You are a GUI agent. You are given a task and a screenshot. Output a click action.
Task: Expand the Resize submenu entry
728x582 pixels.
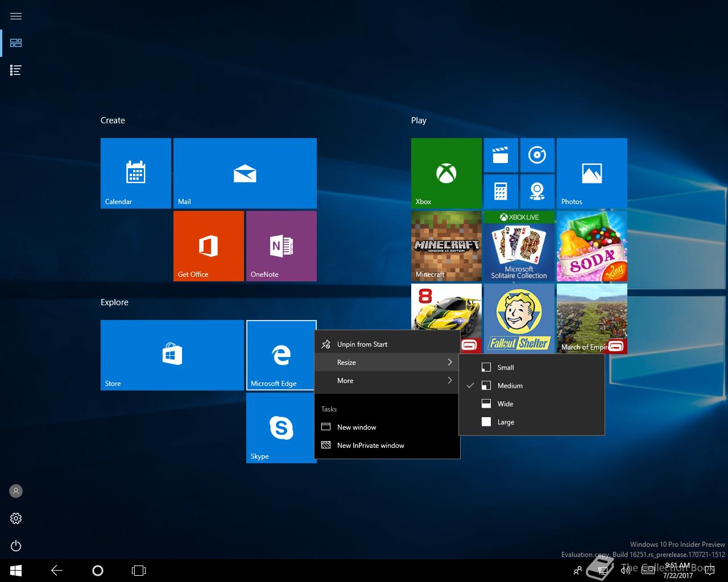[387, 363]
